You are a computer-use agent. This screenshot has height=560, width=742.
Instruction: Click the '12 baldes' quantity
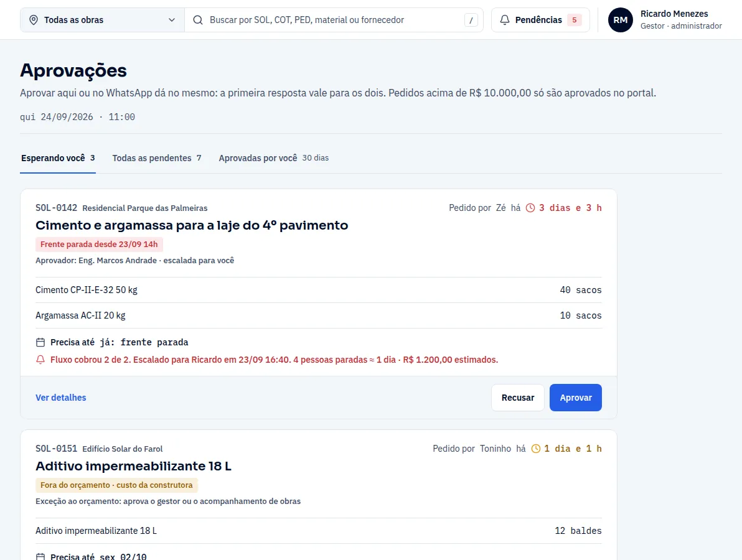pyautogui.click(x=578, y=531)
